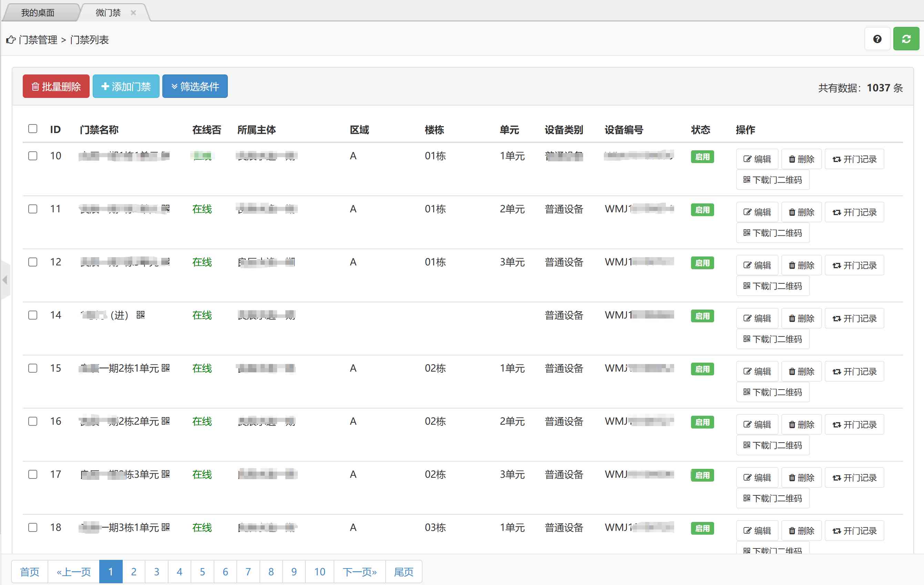Delete the entry with ID 18
Screen dimensions: 924x585
pos(801,531)
